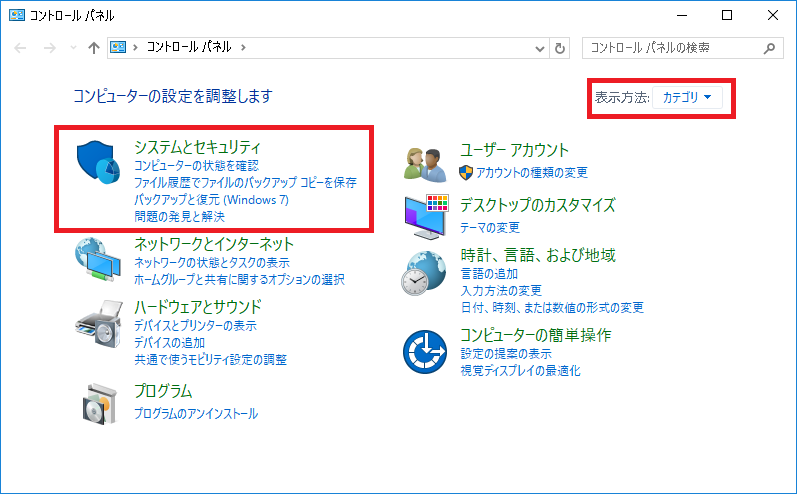Open テーマの変更 link
Viewport: 797px width, 494px height.
490,228
